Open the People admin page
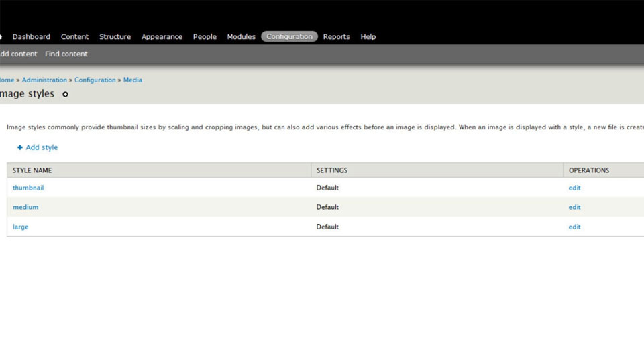The image size is (644, 362). [x=205, y=36]
